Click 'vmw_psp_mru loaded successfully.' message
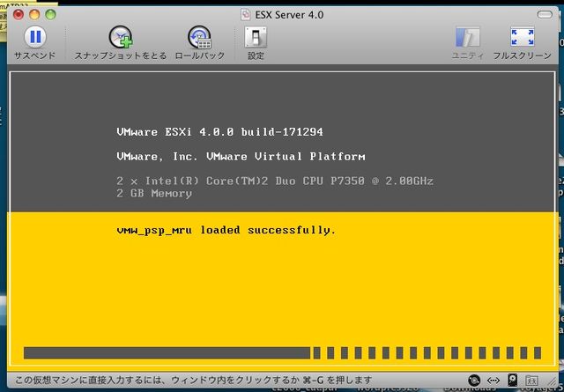This screenshot has height=392, width=564. click(x=226, y=230)
